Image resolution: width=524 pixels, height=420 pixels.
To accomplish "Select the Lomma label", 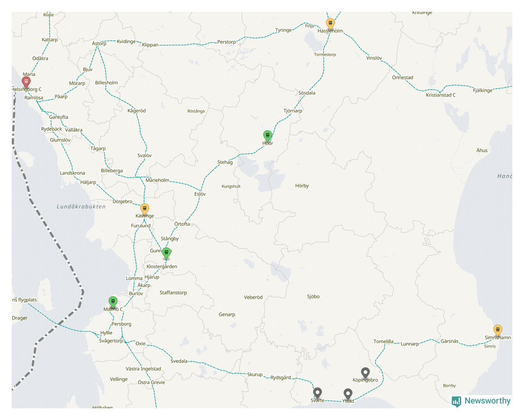I will 134,278.
